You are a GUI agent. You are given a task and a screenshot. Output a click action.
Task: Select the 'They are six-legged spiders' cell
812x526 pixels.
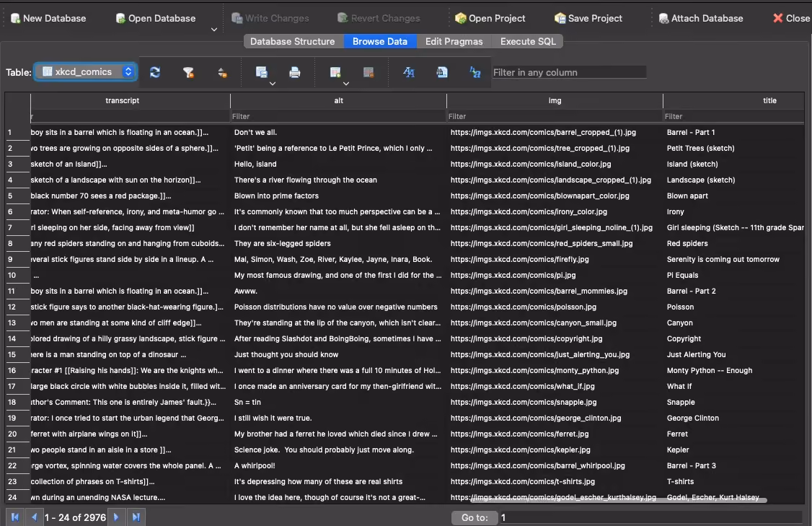[x=339, y=244]
